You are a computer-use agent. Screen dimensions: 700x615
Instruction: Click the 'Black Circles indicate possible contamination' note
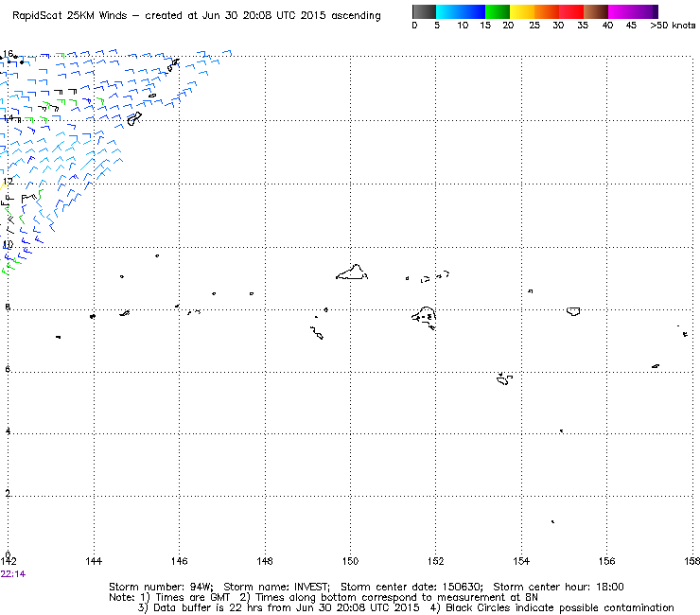(560, 607)
